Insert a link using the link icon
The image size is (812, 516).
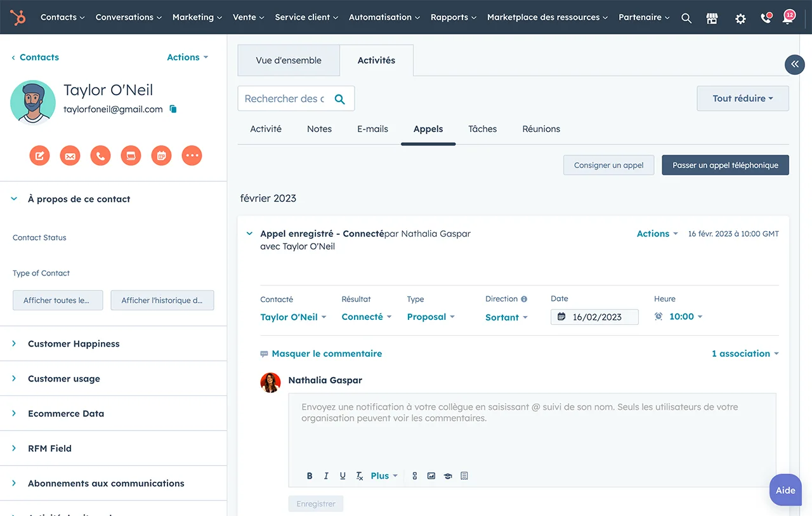[x=415, y=476]
